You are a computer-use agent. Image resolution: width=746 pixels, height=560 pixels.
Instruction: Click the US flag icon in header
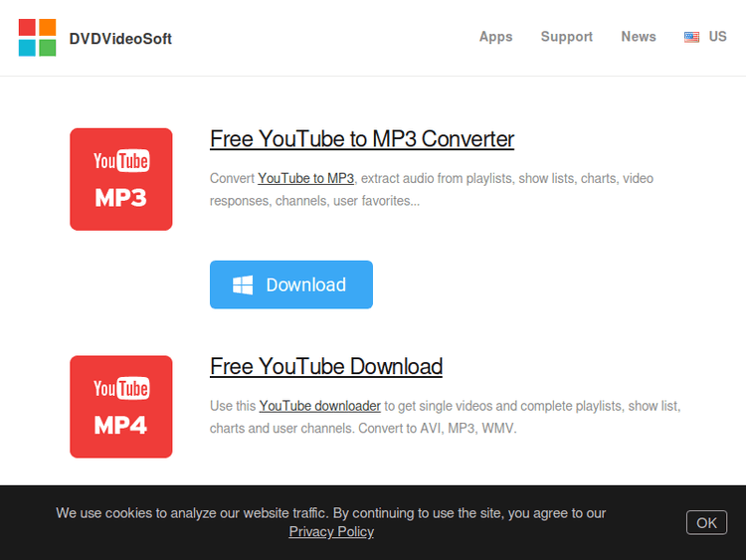(x=691, y=37)
